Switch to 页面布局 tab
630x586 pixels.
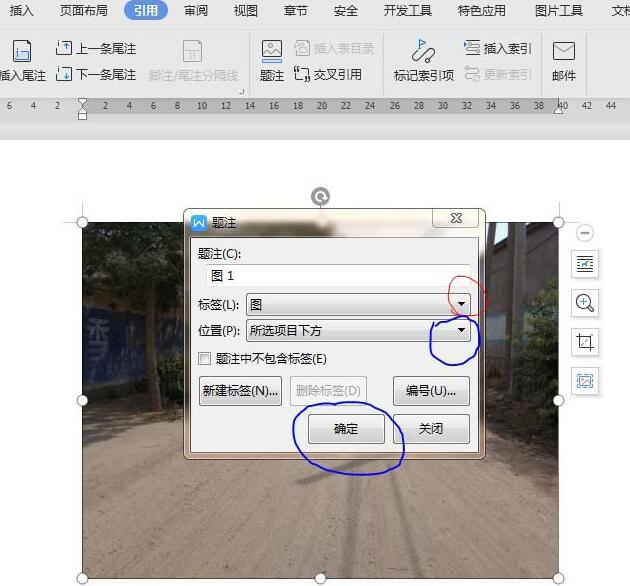click(84, 10)
